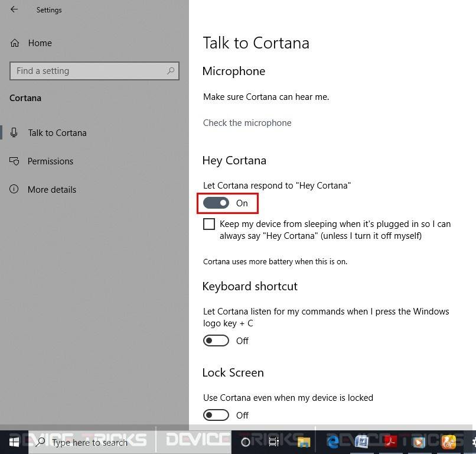Open Task View from the taskbar
The width and height of the screenshot is (476, 454).
273,442
